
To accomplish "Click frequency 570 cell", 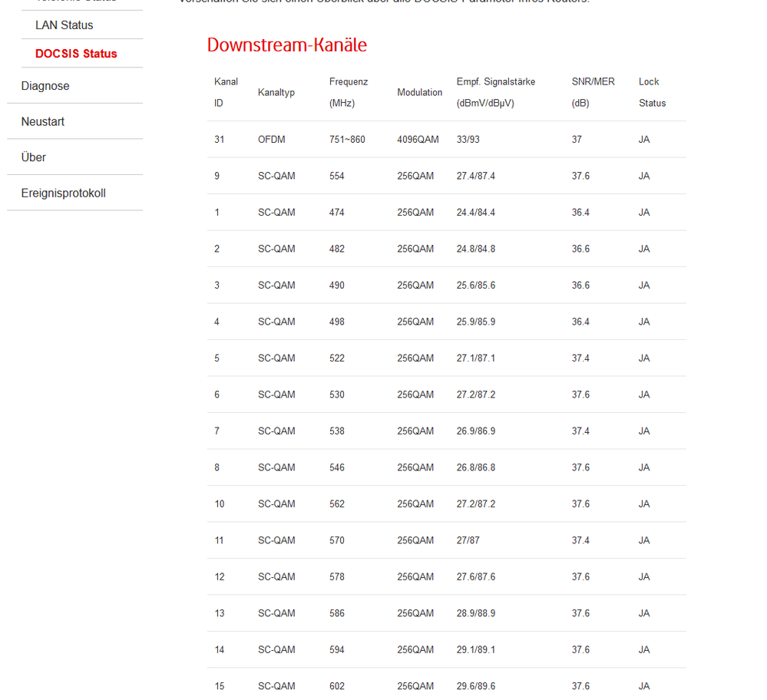I will tap(336, 540).
